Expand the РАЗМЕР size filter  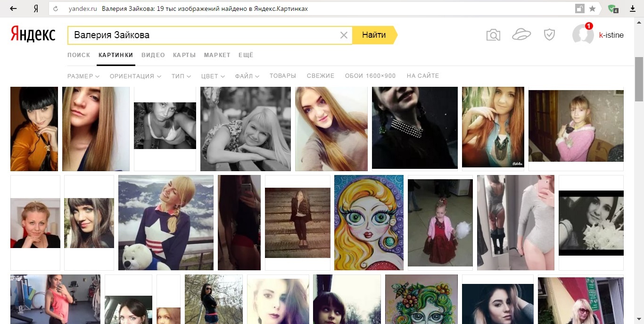83,76
